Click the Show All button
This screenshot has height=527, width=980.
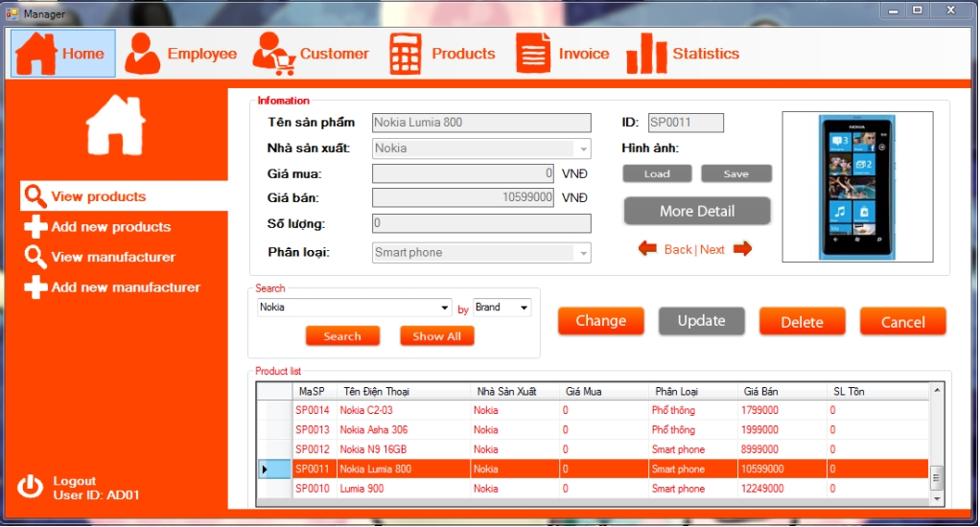point(437,336)
